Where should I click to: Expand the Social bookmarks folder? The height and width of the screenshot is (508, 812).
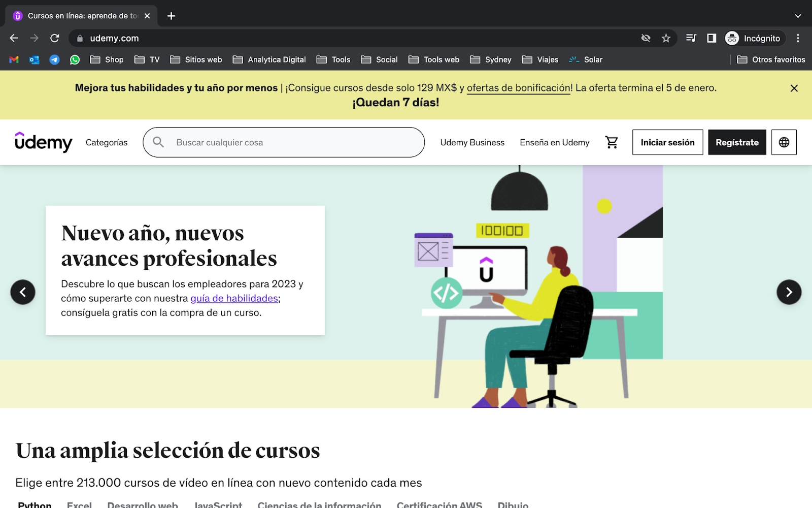[x=379, y=59]
